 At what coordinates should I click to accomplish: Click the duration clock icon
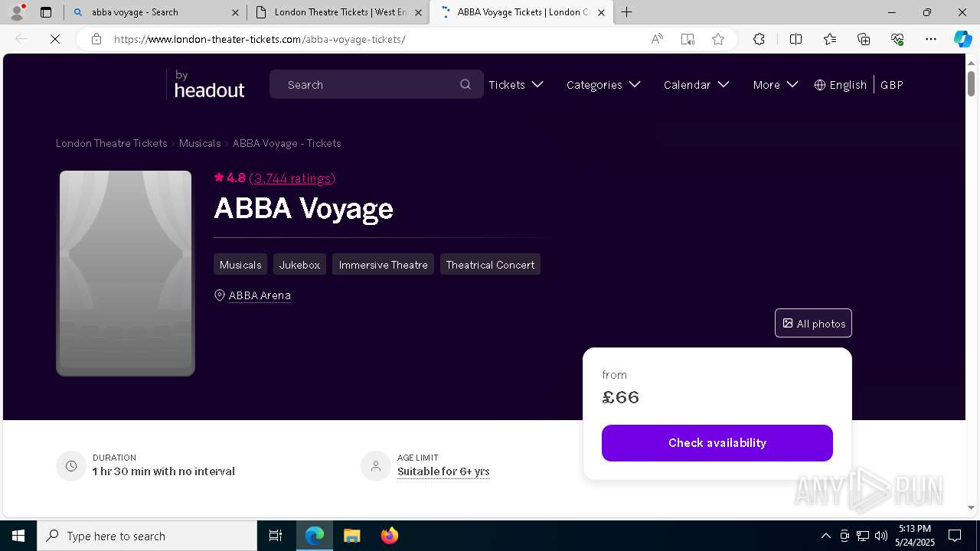click(x=71, y=466)
